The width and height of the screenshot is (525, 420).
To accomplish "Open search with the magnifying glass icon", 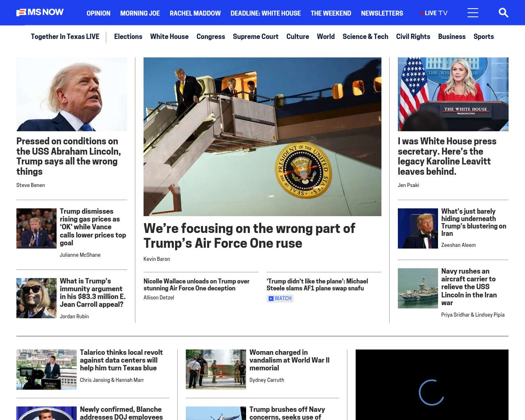I will (503, 13).
